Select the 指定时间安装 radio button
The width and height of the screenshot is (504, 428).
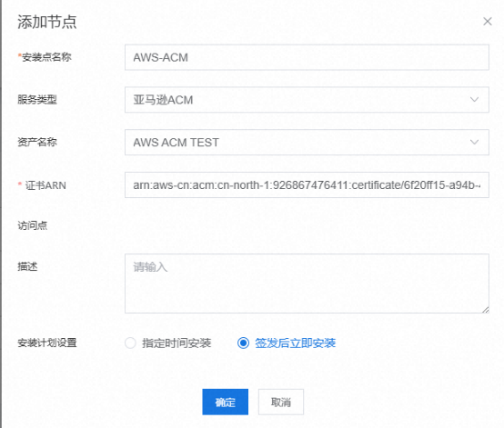(130, 343)
